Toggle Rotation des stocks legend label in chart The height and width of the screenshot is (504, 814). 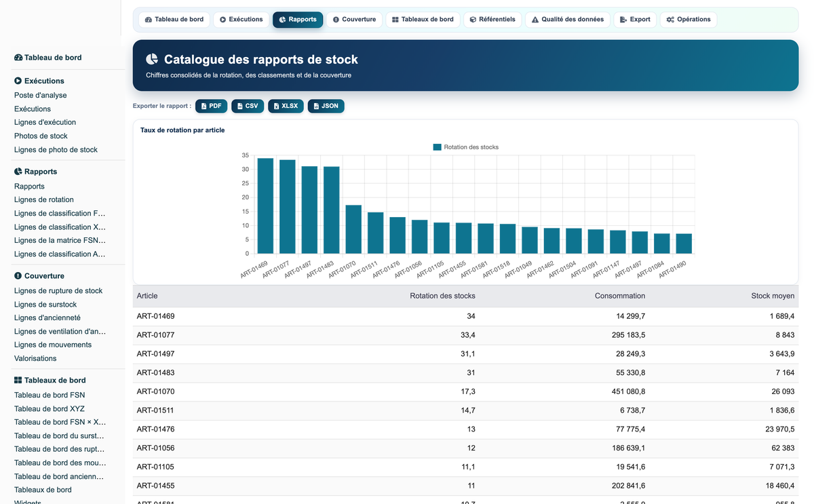click(x=471, y=147)
